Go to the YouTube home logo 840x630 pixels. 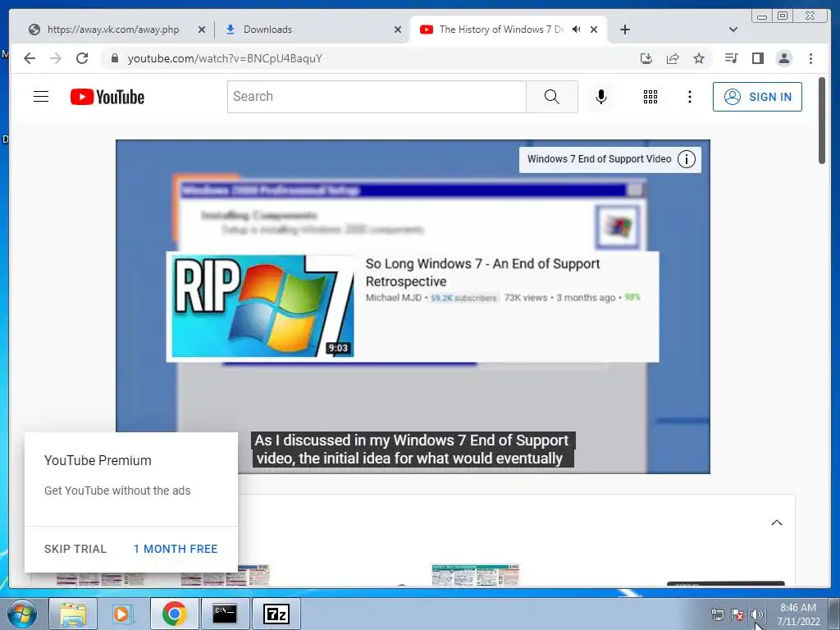[x=107, y=97]
